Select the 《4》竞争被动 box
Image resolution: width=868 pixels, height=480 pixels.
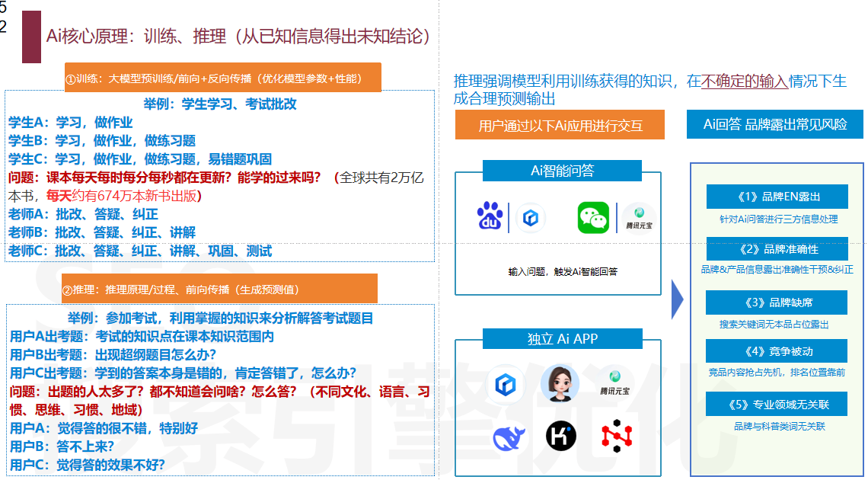point(777,351)
